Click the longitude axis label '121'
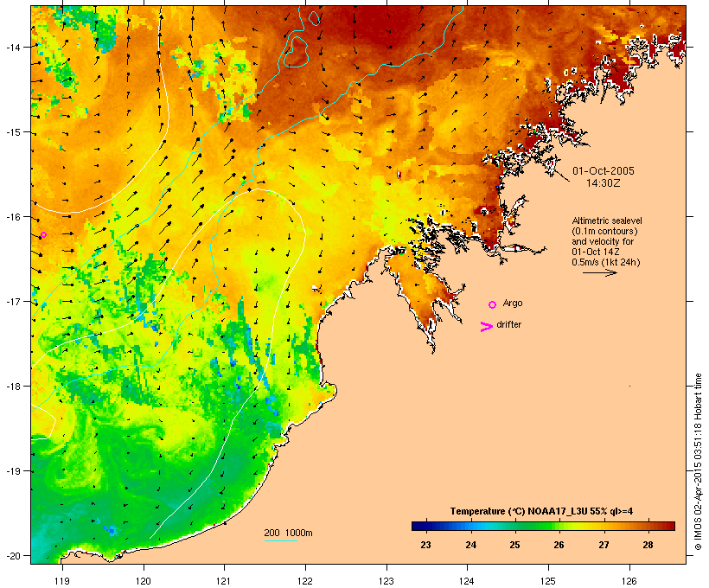Screen dimensions: 709x588 click(x=224, y=580)
